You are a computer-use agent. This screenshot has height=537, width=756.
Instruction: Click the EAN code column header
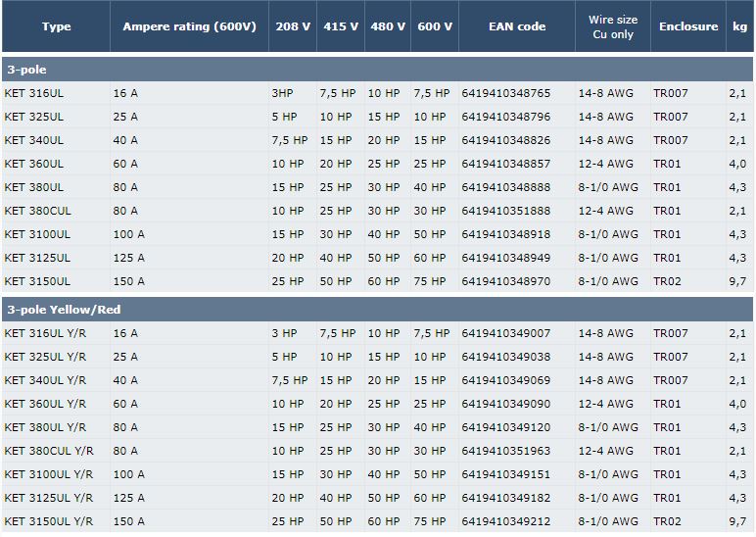[x=517, y=26]
